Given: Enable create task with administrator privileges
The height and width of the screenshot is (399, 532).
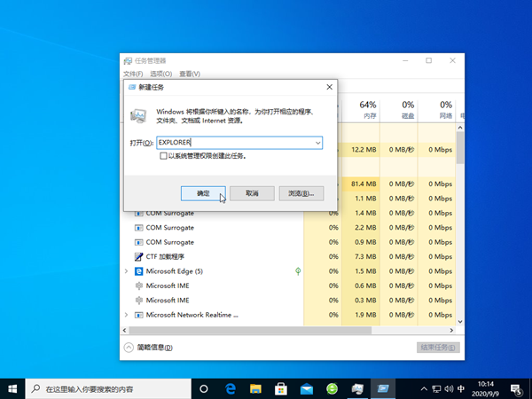Looking at the screenshot, I should tap(163, 156).
